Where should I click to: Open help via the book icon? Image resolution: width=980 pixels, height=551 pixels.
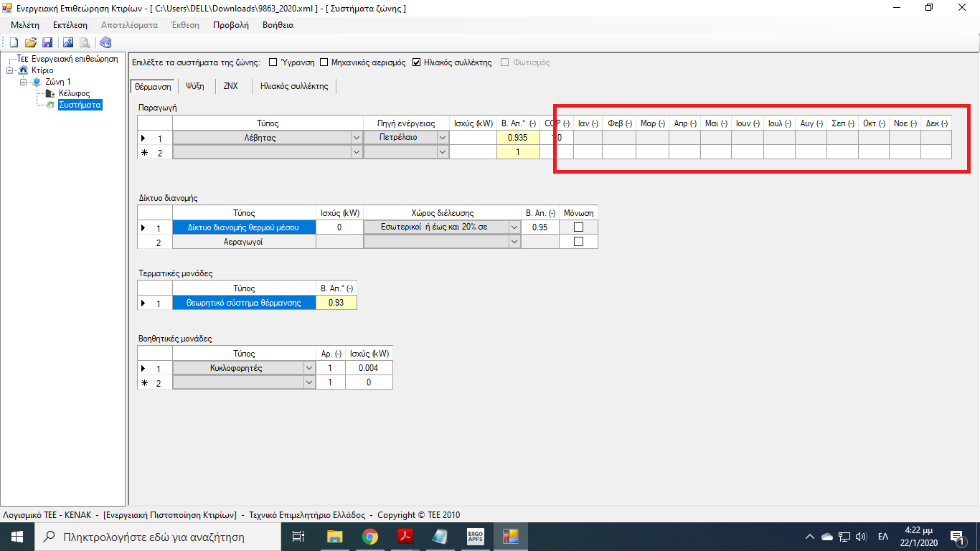click(105, 43)
